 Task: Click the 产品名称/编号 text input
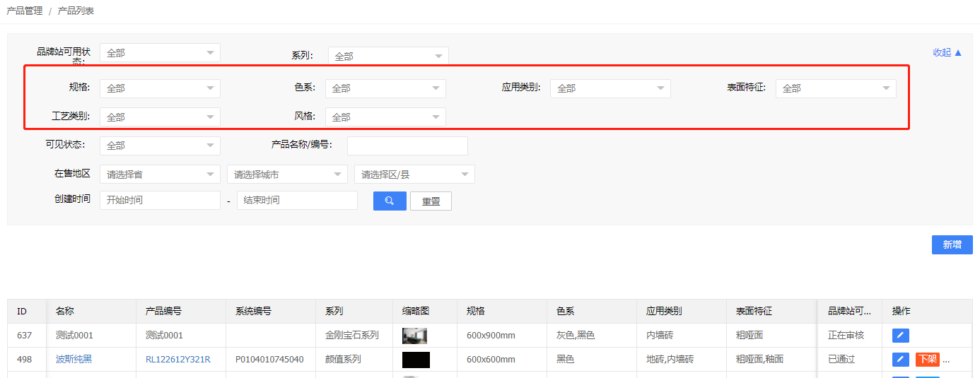click(407, 146)
